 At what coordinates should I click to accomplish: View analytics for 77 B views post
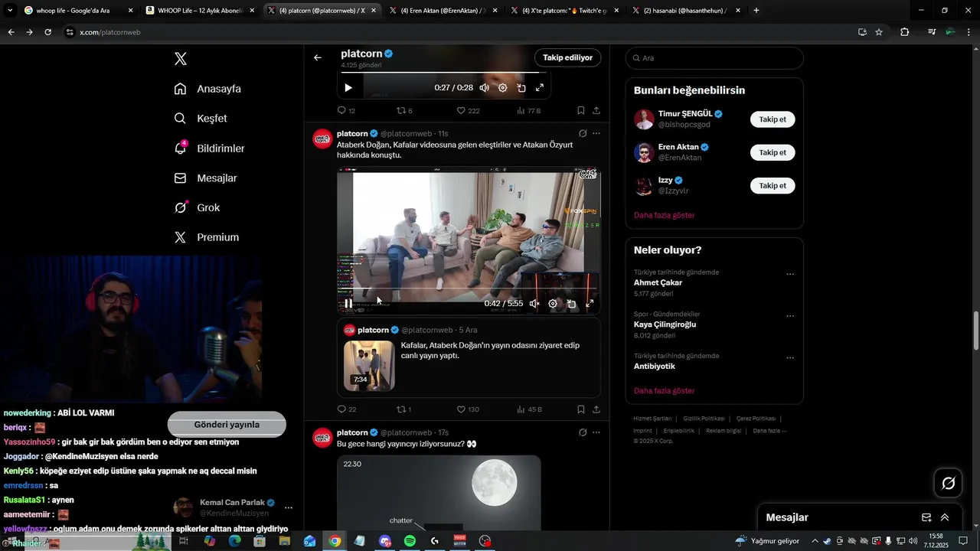(x=529, y=111)
